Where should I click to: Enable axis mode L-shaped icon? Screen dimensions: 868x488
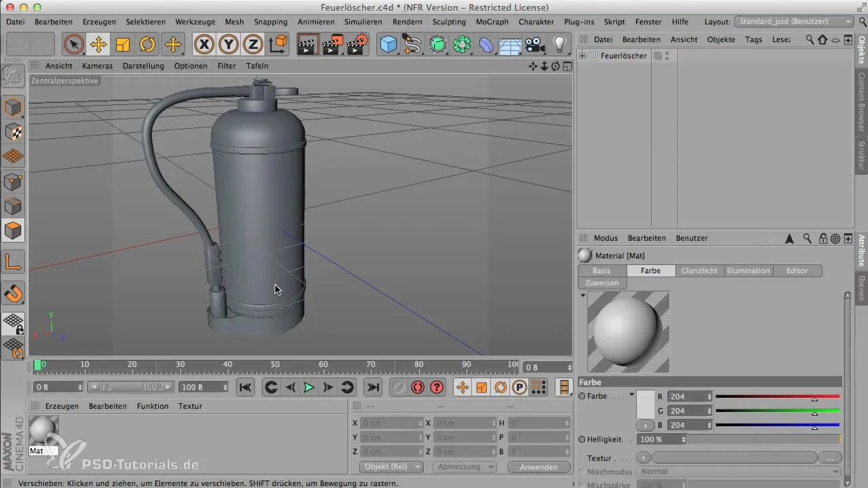(x=14, y=262)
